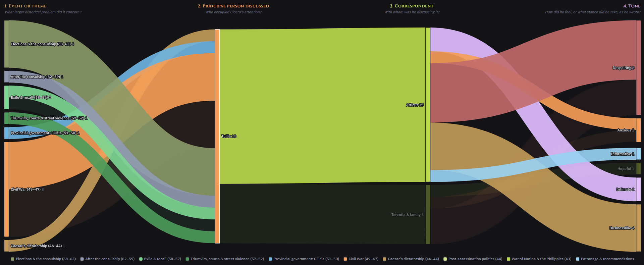Click the legend swatch for Civil War (49–47)

click(x=345, y=259)
